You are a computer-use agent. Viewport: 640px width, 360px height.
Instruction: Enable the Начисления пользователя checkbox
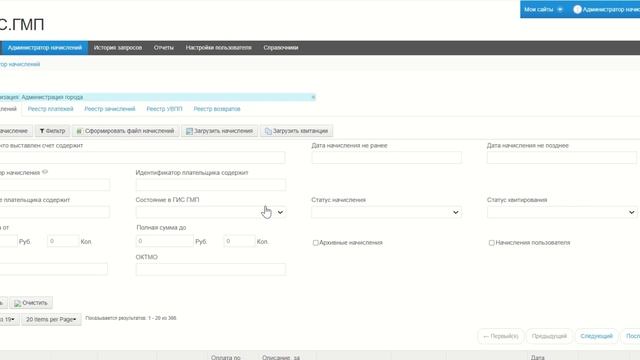(492, 243)
